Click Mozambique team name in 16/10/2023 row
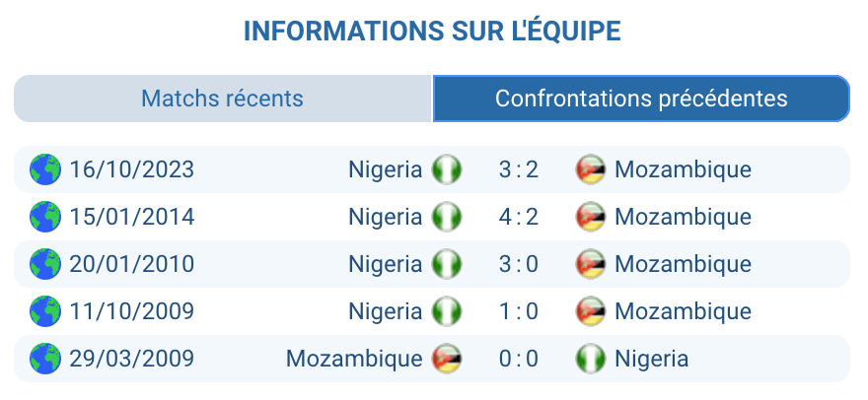The image size is (868, 400). tap(683, 169)
